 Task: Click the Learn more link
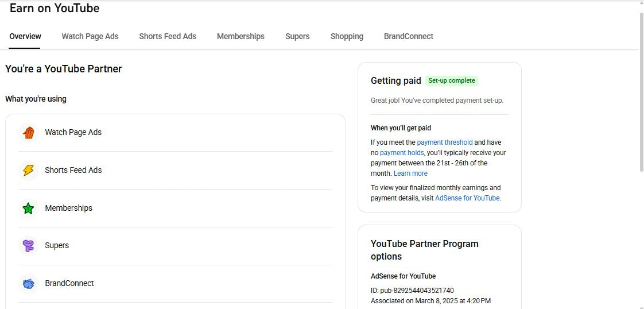click(410, 173)
